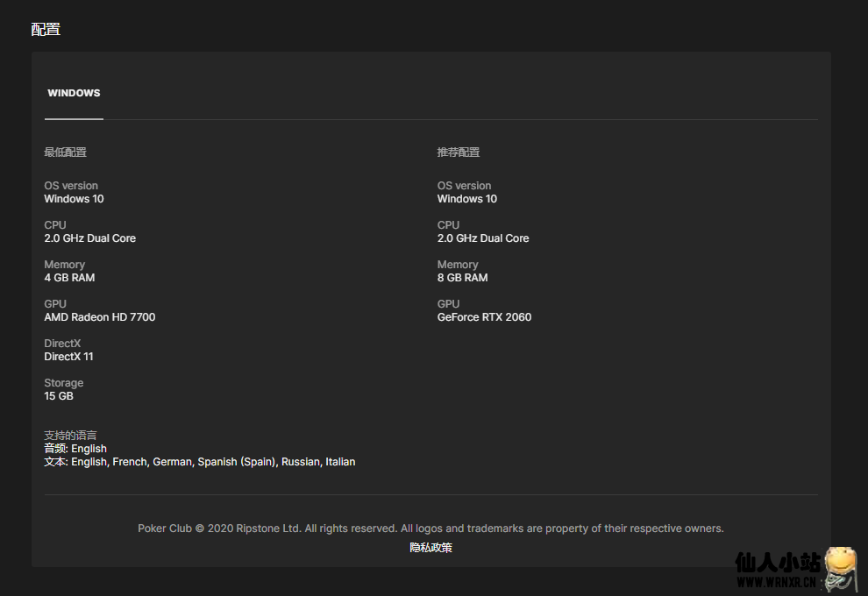868x596 pixels.
Task: Click the DirectX 11 value
Action: 68,357
